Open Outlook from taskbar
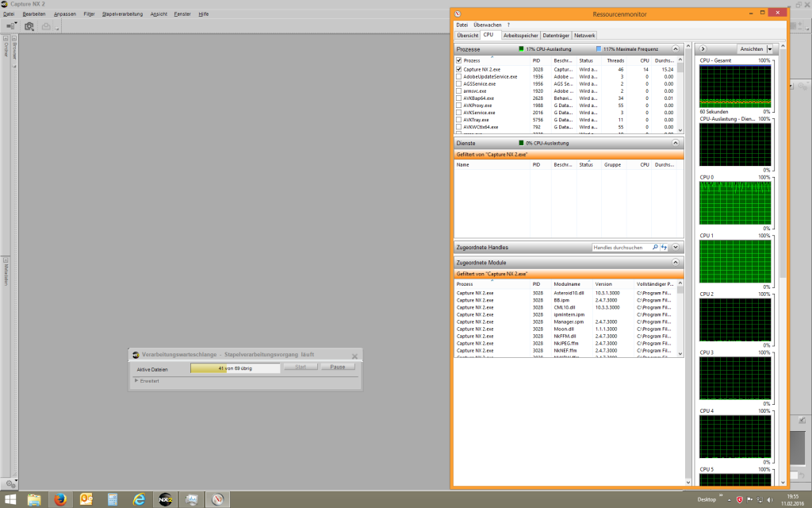The height and width of the screenshot is (508, 812). click(86, 500)
